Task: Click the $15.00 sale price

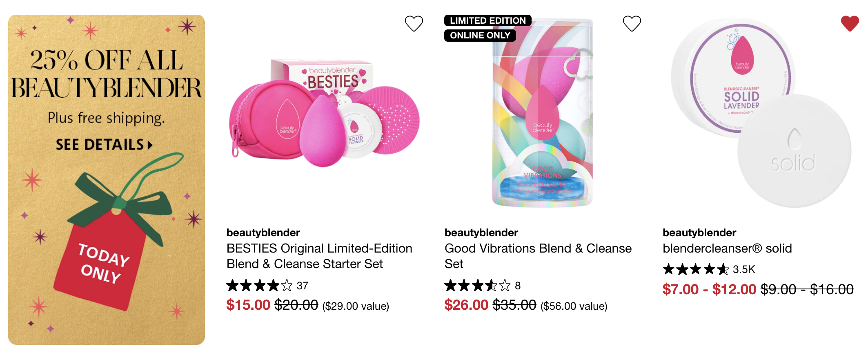Action: click(x=248, y=305)
